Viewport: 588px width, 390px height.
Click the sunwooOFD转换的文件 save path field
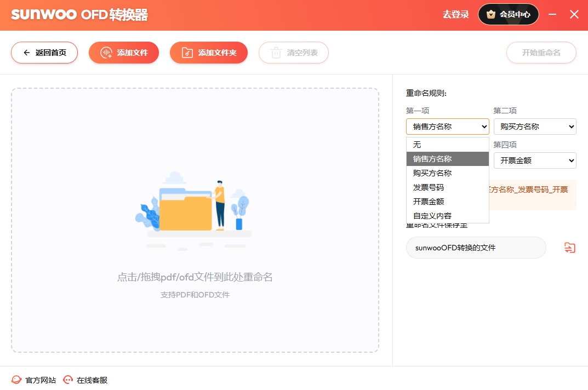click(476, 248)
